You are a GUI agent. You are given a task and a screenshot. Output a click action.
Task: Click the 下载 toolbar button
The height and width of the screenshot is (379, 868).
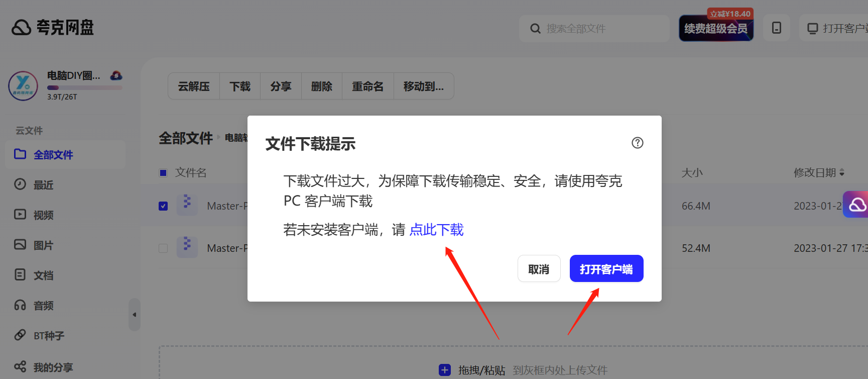click(x=240, y=86)
